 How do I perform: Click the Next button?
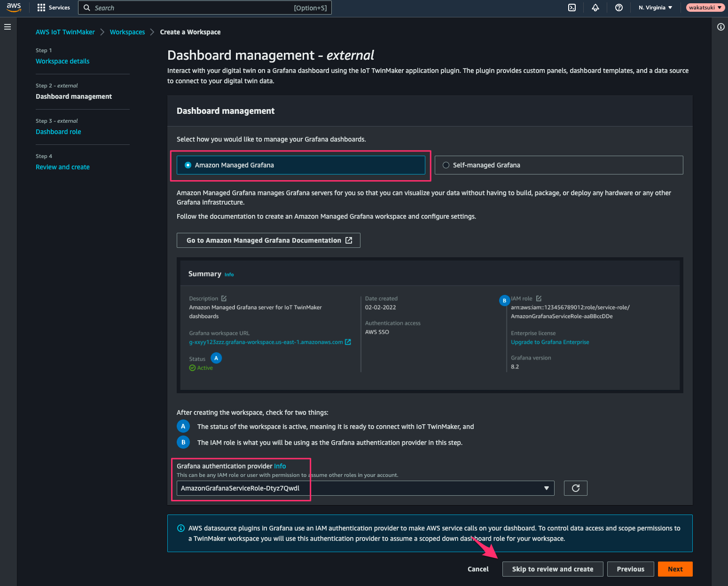675,569
